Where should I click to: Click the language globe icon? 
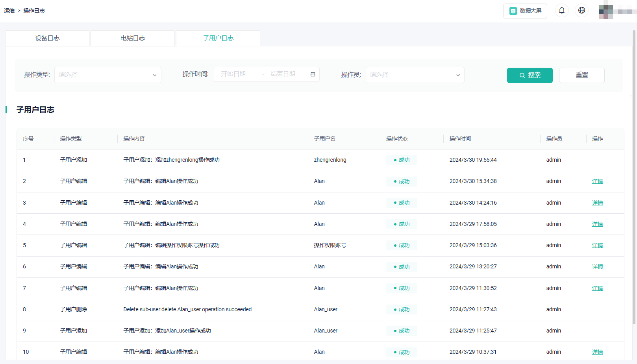(x=581, y=10)
